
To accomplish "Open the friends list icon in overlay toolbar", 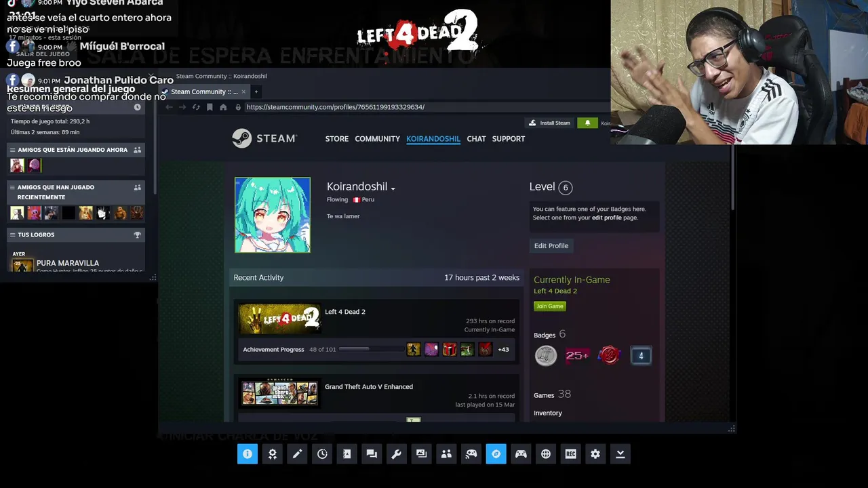I will (446, 454).
